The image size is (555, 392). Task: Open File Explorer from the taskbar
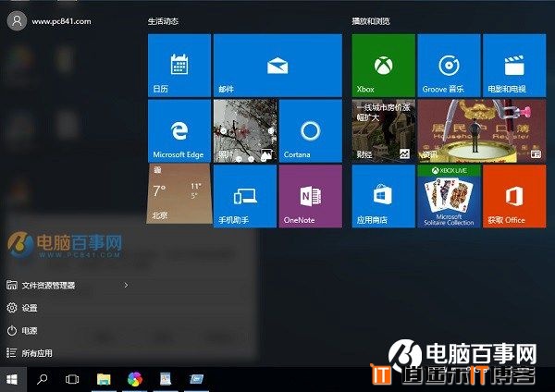point(104,379)
